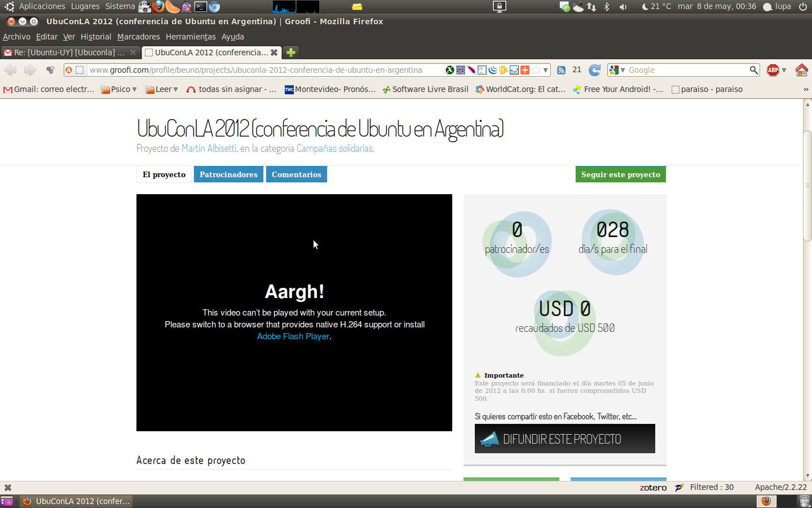This screenshot has height=508, width=812.
Task: Open the network connection indicator
Action: (592, 7)
